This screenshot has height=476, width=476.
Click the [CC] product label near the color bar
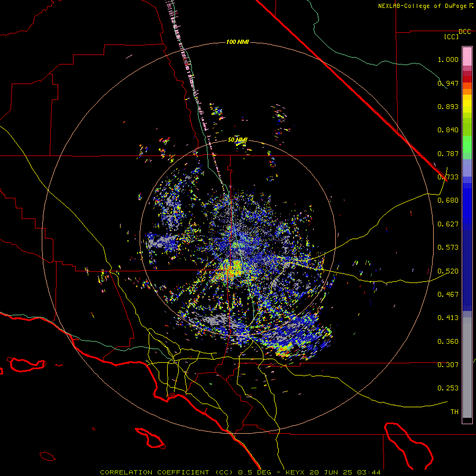coord(452,36)
